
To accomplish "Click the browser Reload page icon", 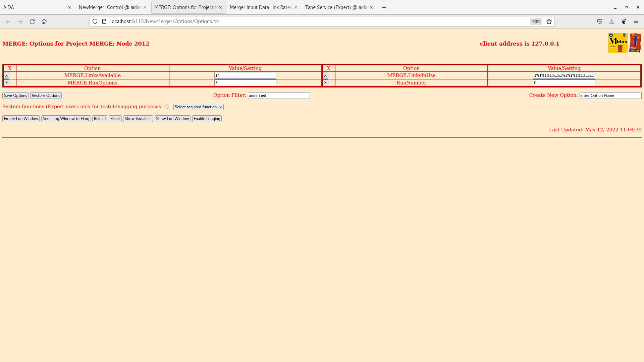I will point(32,21).
